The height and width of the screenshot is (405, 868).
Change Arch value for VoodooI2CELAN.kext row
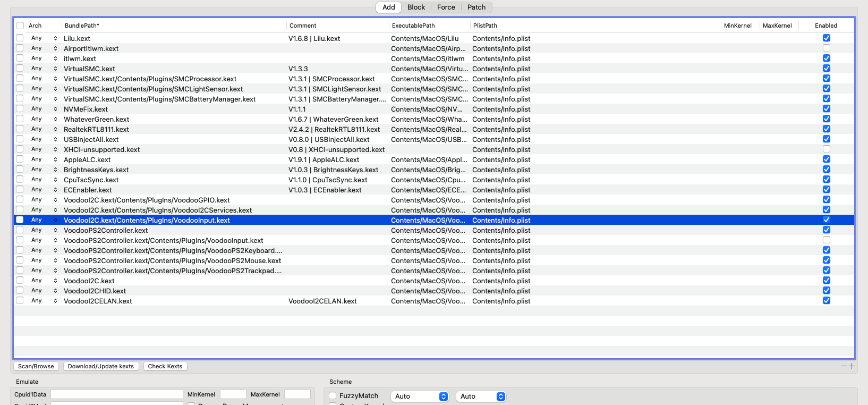pyautogui.click(x=55, y=301)
